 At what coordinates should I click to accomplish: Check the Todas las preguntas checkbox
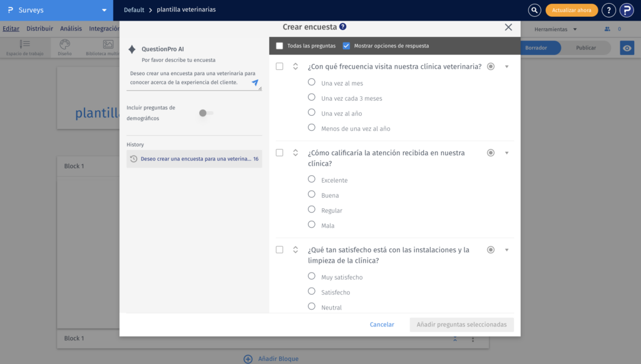coord(280,46)
